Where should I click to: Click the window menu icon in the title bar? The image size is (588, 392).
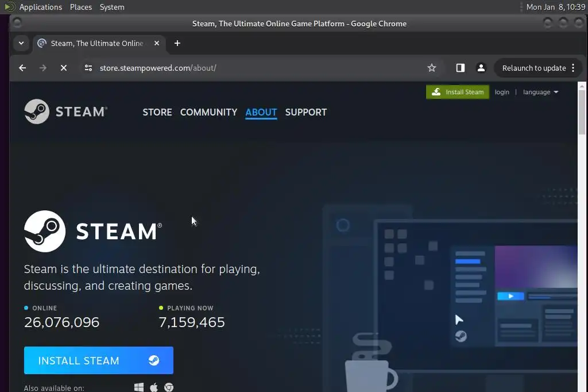pos(17,23)
